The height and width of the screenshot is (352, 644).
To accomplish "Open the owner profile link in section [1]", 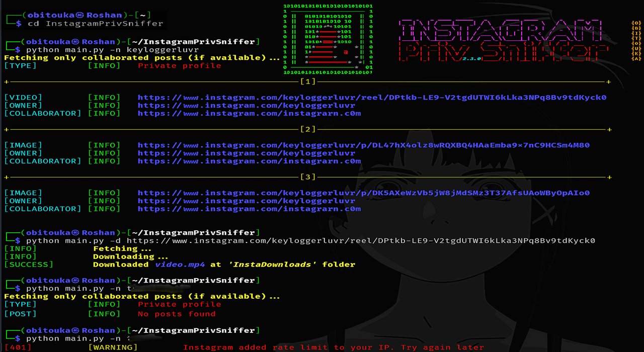I will click(x=247, y=106).
